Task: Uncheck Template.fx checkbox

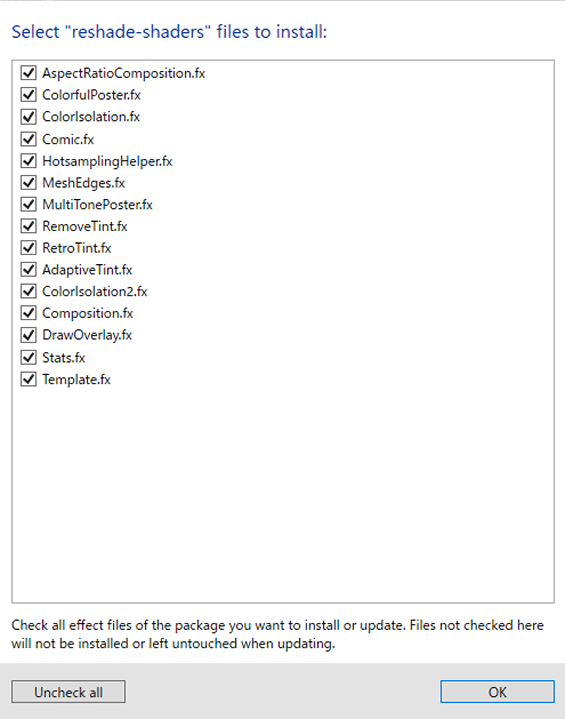Action: (x=28, y=379)
